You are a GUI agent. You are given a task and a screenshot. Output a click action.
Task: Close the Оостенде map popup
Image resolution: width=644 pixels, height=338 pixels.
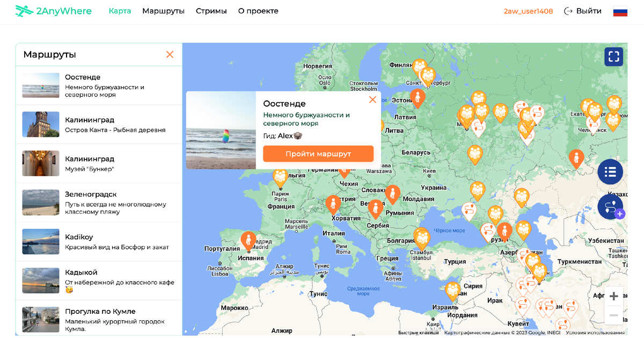click(372, 99)
